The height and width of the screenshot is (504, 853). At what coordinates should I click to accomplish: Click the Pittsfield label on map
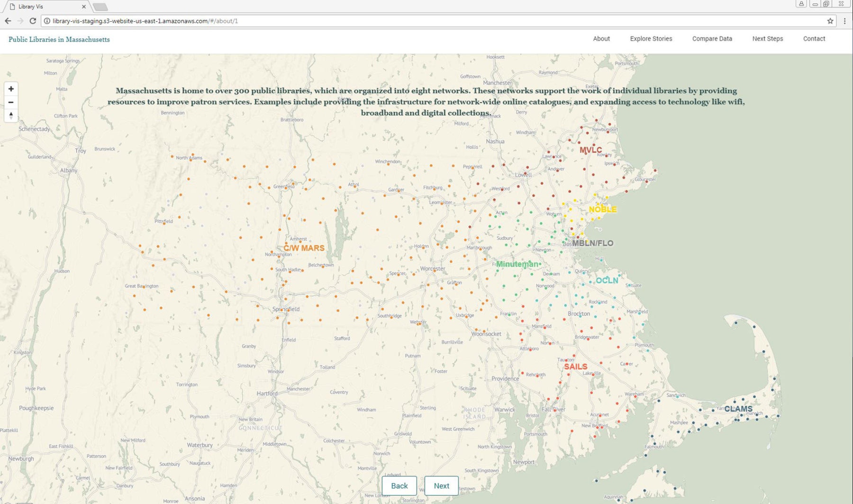click(164, 221)
